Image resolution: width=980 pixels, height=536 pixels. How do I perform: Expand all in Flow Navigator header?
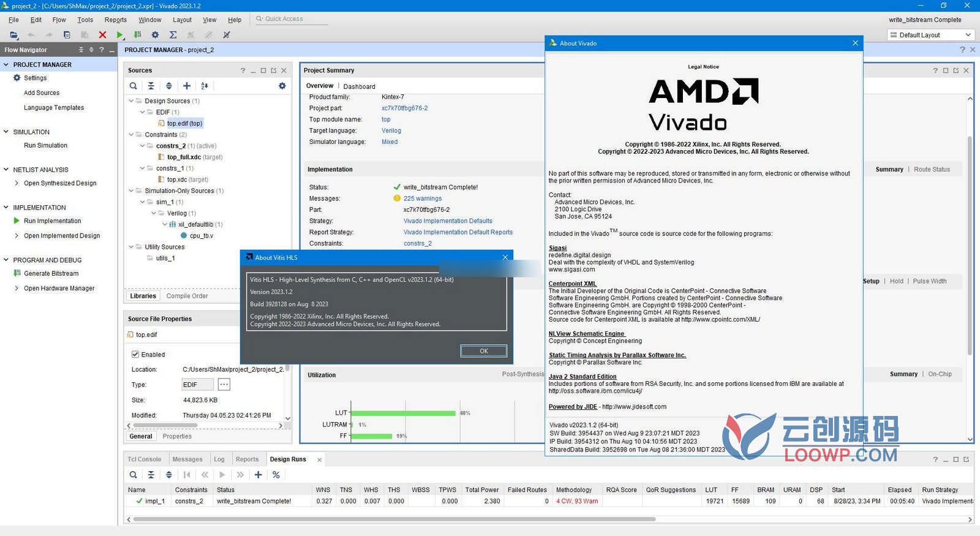coord(91,50)
